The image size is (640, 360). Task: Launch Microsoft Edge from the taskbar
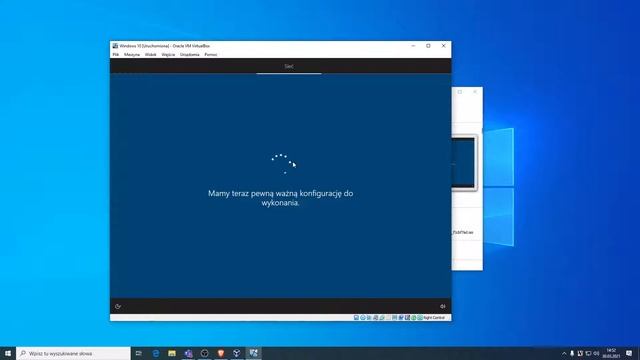(156, 353)
